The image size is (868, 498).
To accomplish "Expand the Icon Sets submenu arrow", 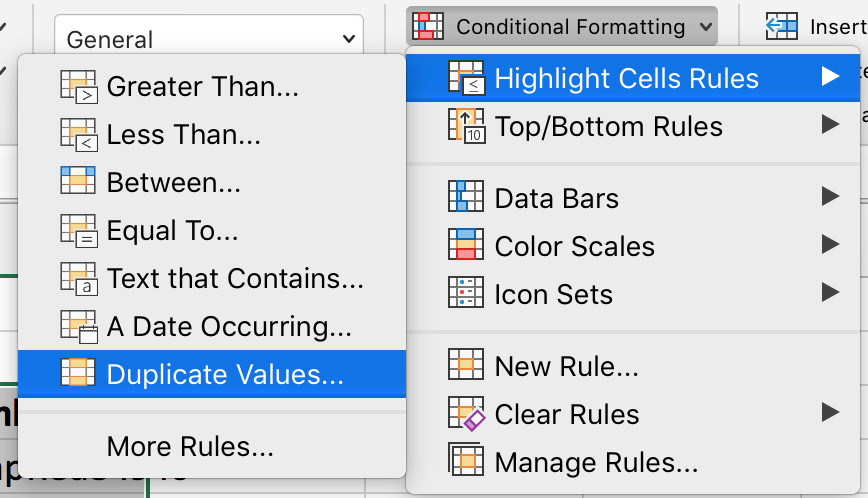I will click(829, 293).
